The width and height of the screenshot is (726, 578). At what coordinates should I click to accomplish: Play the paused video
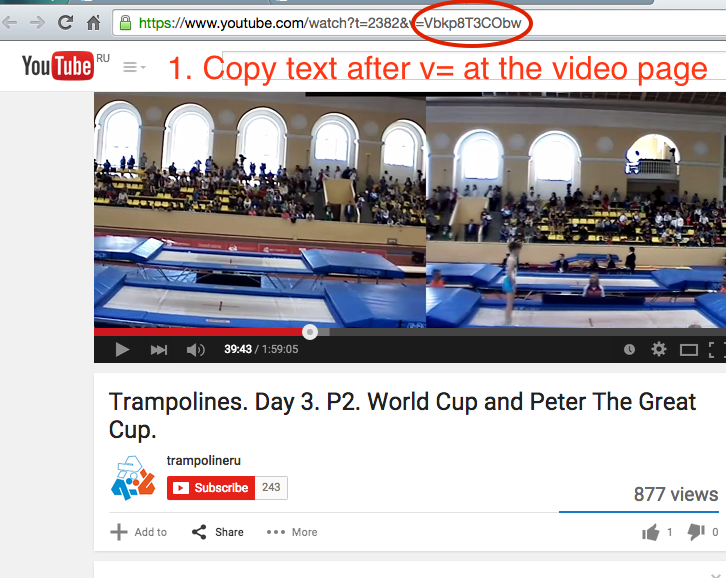122,350
